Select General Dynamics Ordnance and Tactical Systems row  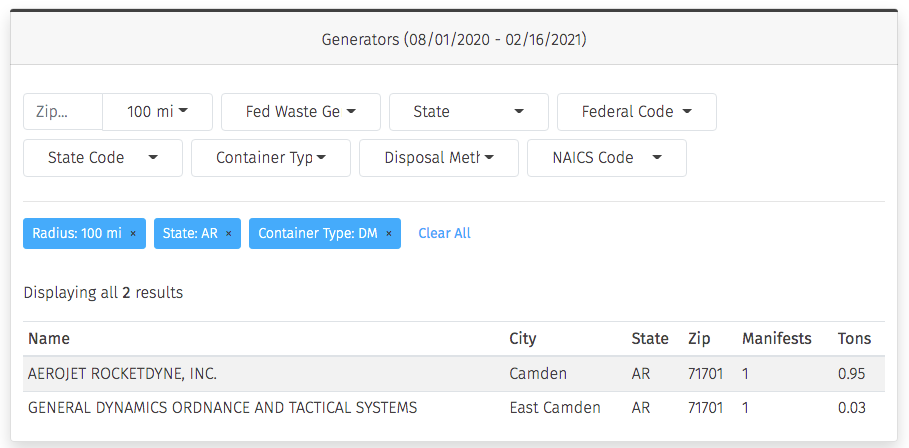454,408
